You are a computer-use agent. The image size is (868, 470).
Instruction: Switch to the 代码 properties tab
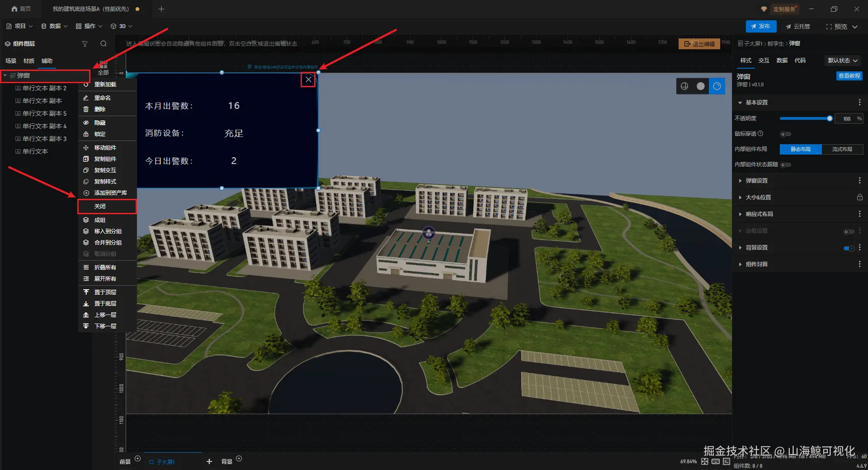800,61
